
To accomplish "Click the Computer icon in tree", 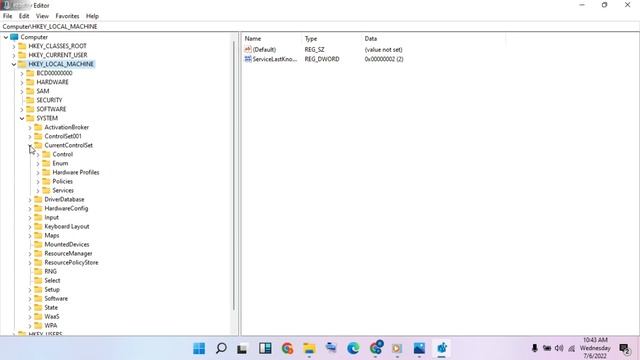I will tap(14, 37).
